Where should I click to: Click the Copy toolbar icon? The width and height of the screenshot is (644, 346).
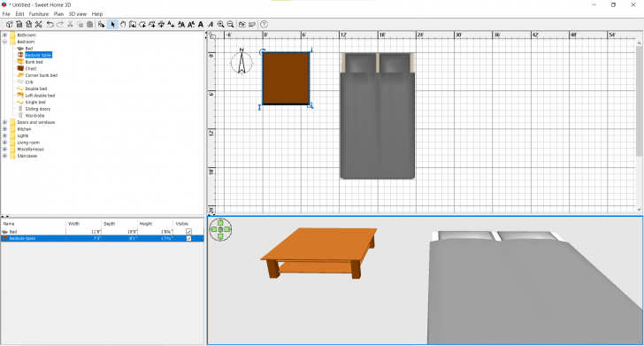pyautogui.click(x=80, y=25)
